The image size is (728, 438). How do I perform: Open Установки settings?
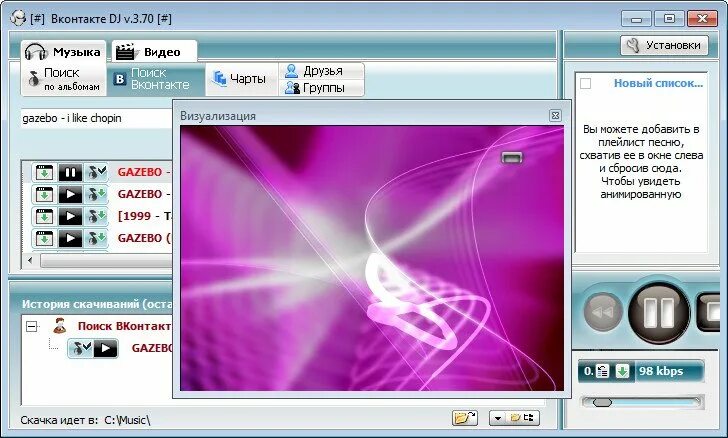click(x=664, y=46)
